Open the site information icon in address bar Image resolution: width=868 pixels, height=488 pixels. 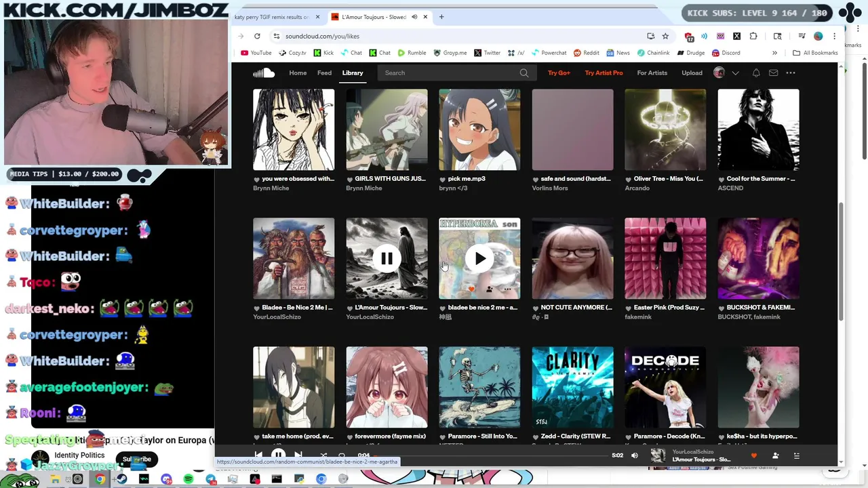tap(276, 36)
